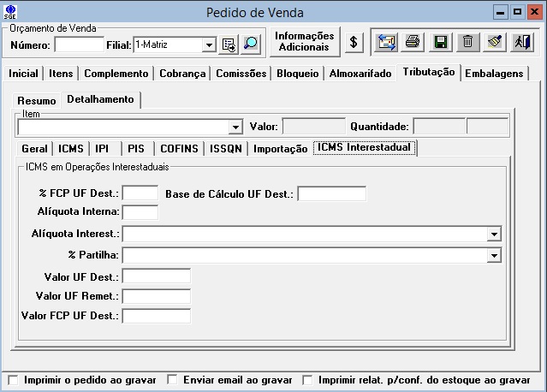Viewport: 547px width, 392px height.
Task: Delete the order using trash icon
Action: pyautogui.click(x=467, y=41)
